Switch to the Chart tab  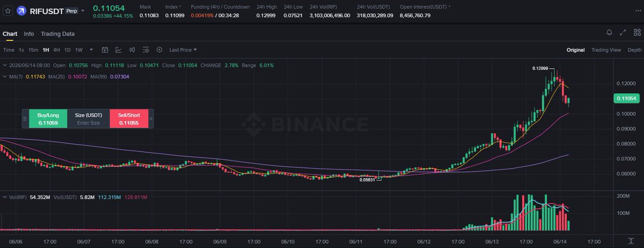(10, 34)
